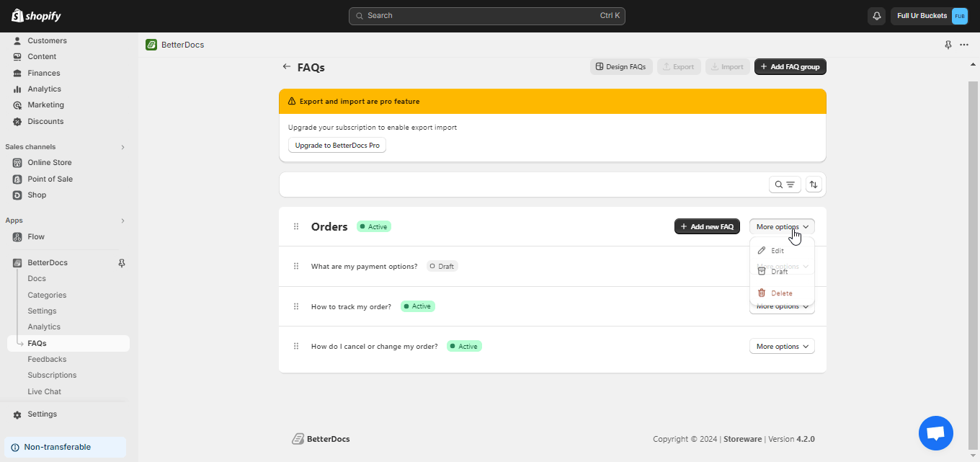Open More options for How do I cancel or change my order?
This screenshot has height=462, width=980.
[782, 346]
